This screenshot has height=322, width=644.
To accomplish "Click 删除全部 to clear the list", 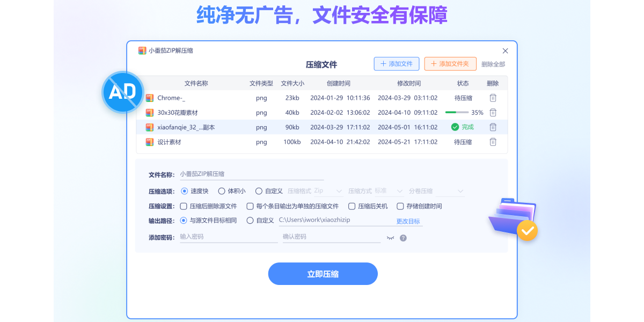I will (493, 64).
